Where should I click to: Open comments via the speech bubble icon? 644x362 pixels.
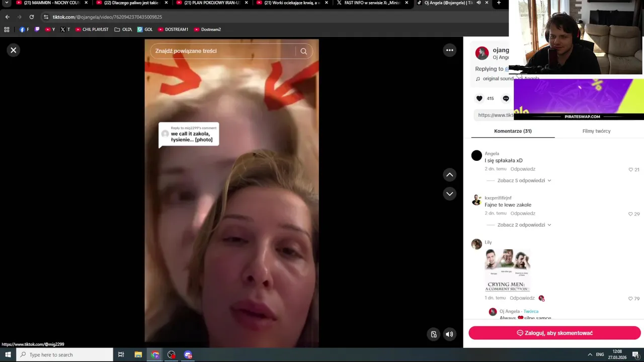click(506, 99)
